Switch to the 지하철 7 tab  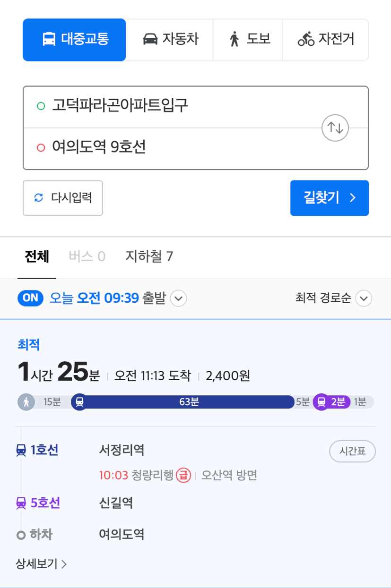point(149,256)
